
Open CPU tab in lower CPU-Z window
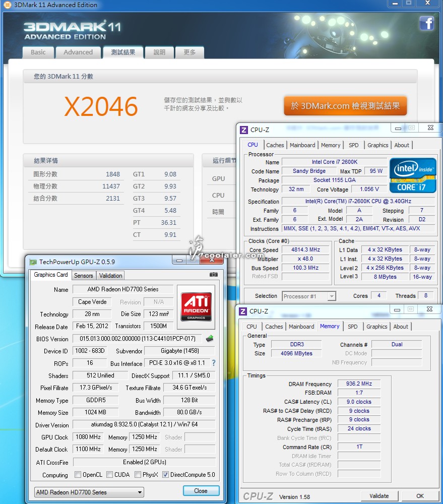click(251, 327)
